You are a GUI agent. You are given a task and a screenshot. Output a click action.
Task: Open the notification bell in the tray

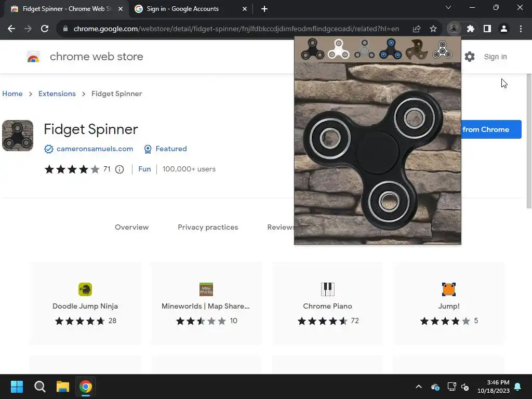(x=518, y=387)
